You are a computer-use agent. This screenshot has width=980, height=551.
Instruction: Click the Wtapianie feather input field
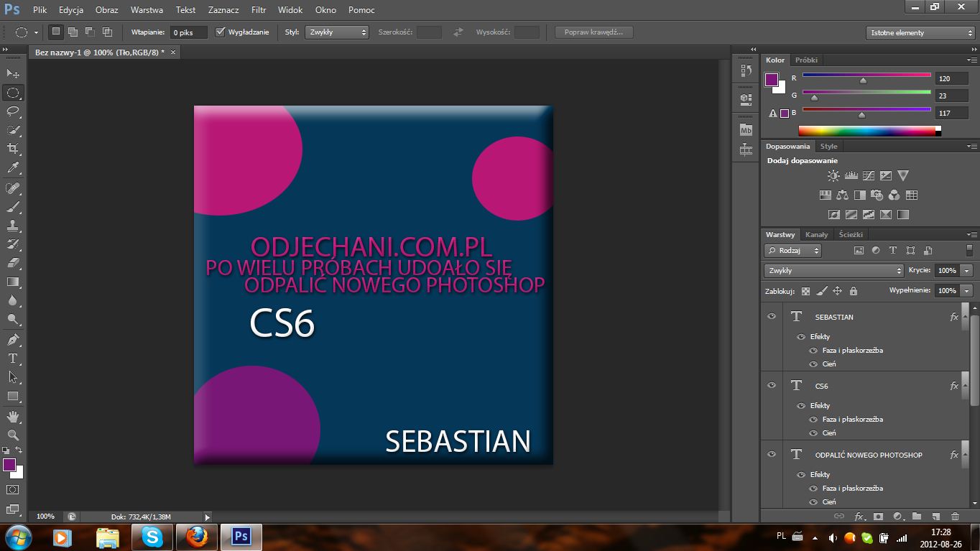click(x=189, y=32)
